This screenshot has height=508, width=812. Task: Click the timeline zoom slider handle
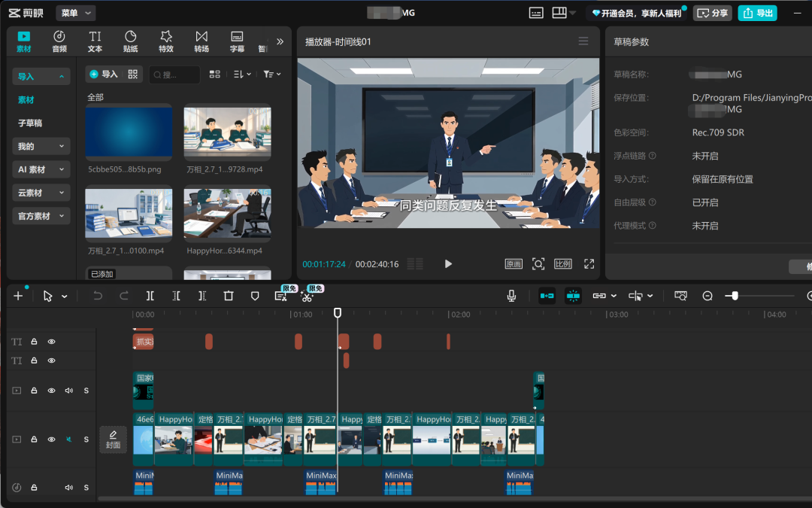click(735, 296)
